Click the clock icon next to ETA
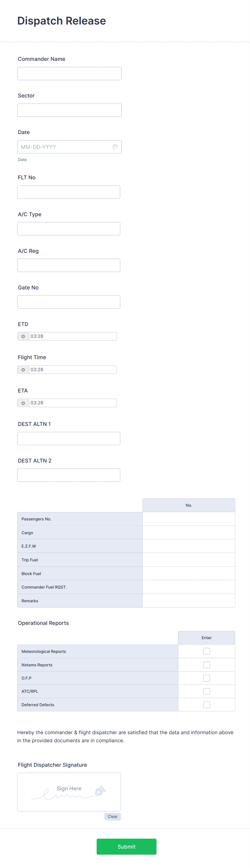 (x=23, y=403)
